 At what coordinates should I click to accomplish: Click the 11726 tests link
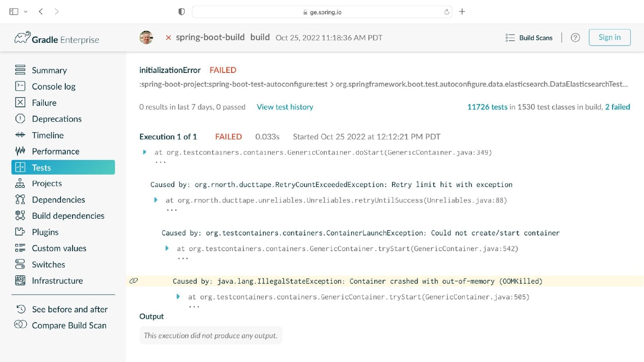tap(487, 107)
